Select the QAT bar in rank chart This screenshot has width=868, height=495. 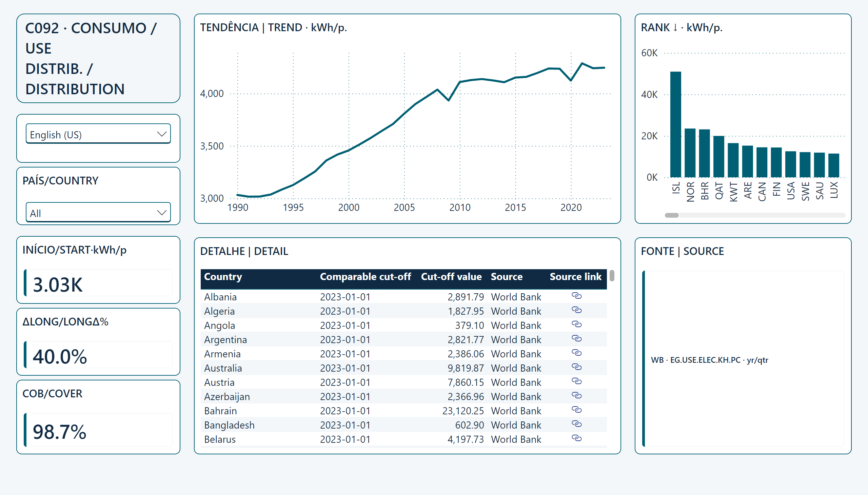coord(719,157)
